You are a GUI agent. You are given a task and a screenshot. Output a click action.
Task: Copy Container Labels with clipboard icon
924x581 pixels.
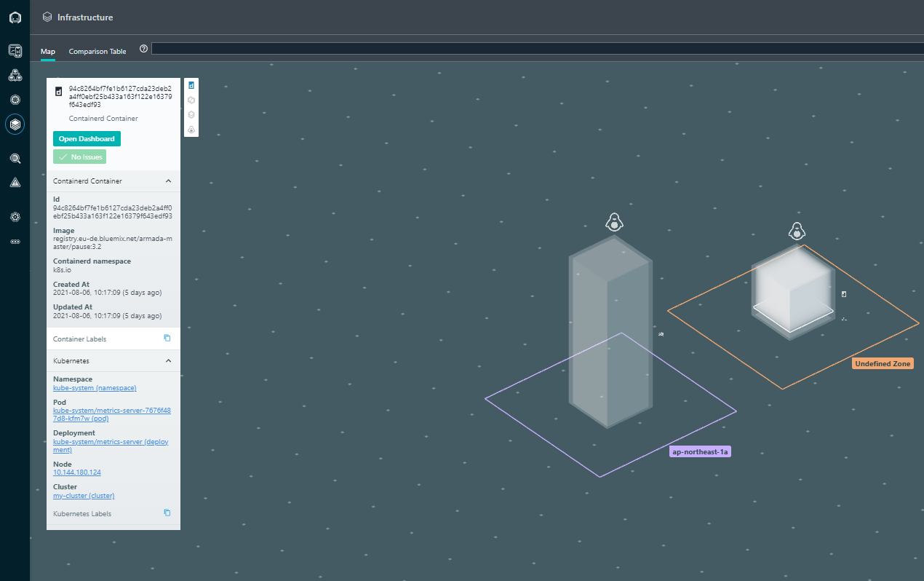(167, 338)
